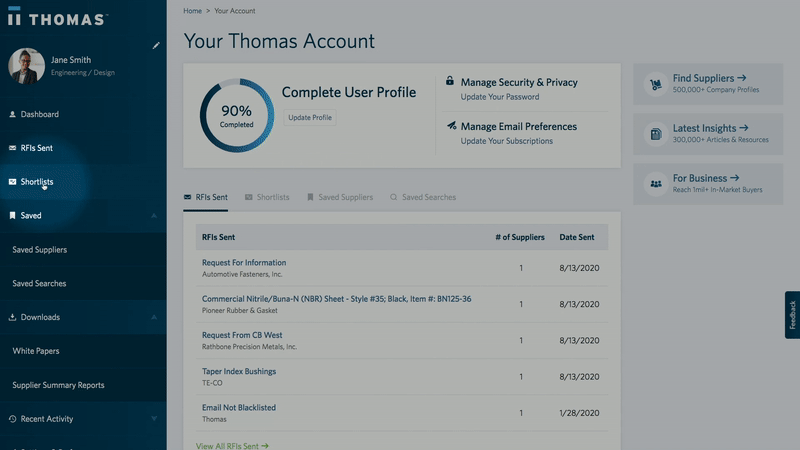Open Shortlists in the sidebar
The image size is (800, 450).
[x=37, y=182]
